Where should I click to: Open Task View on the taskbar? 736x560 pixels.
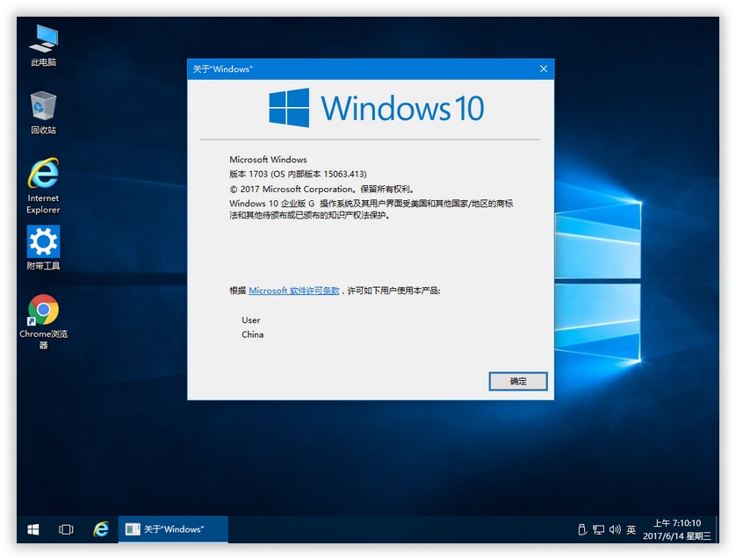(66, 529)
